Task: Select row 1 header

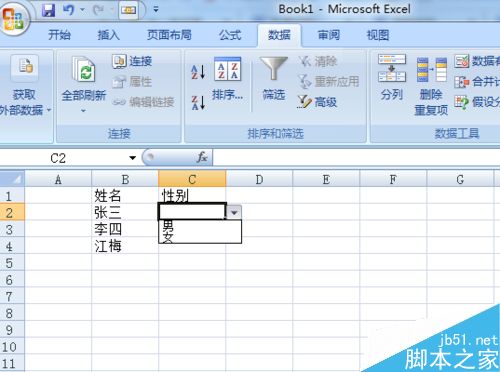Action: click(12, 195)
